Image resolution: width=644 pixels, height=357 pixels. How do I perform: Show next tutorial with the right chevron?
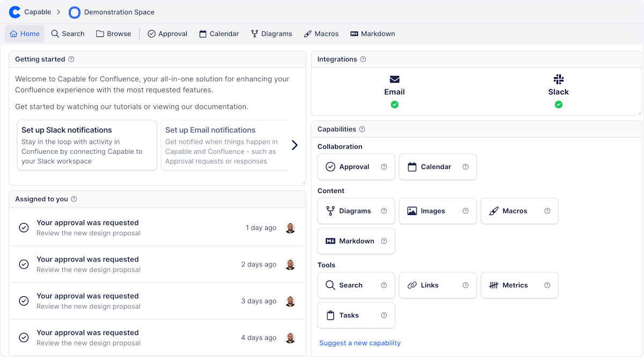tap(295, 145)
